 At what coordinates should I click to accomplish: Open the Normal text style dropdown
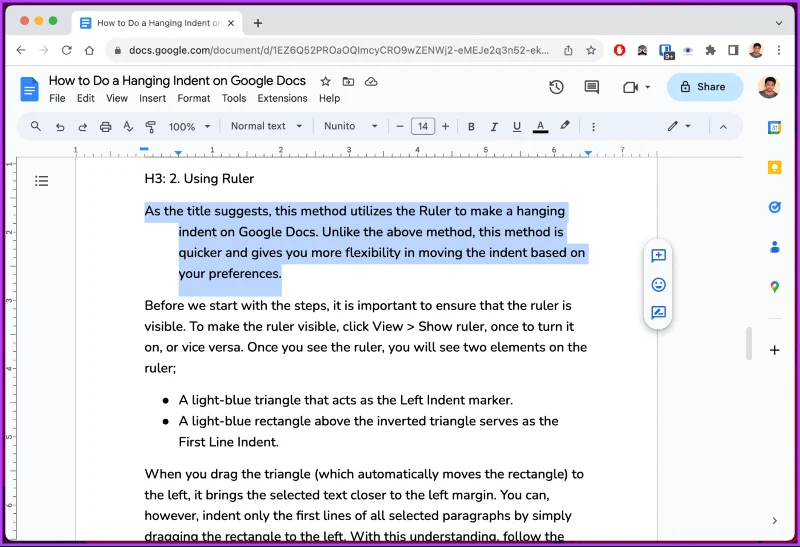point(266,126)
